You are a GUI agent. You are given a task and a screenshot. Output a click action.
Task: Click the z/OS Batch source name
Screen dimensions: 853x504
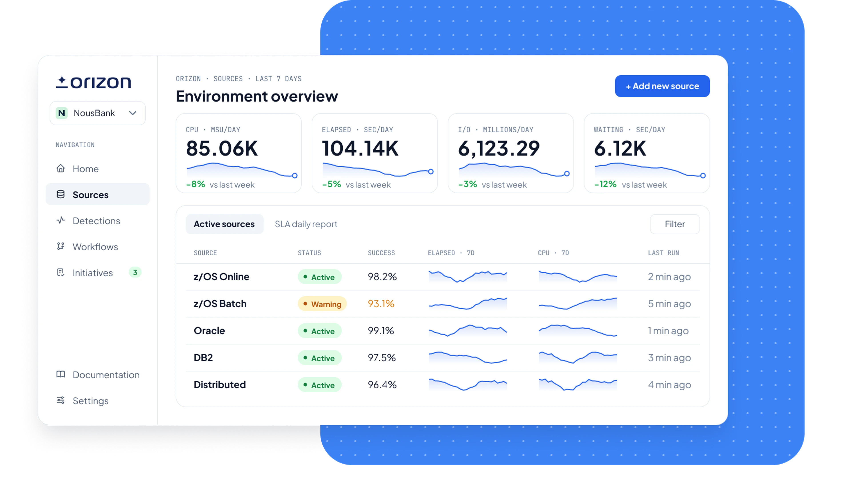point(220,304)
